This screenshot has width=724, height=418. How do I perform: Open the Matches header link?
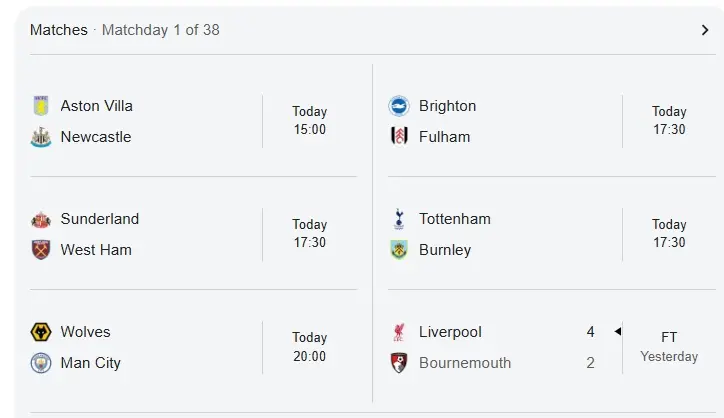point(59,30)
